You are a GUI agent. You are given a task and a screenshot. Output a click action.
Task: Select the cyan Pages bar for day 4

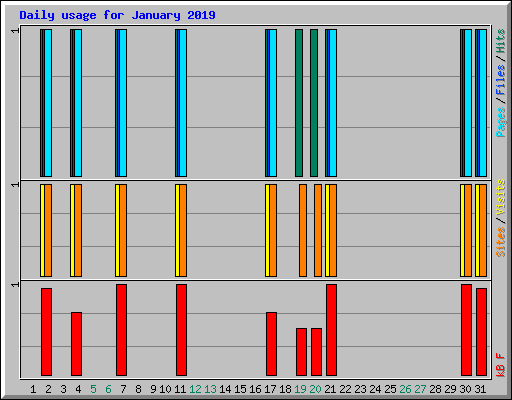tap(78, 103)
